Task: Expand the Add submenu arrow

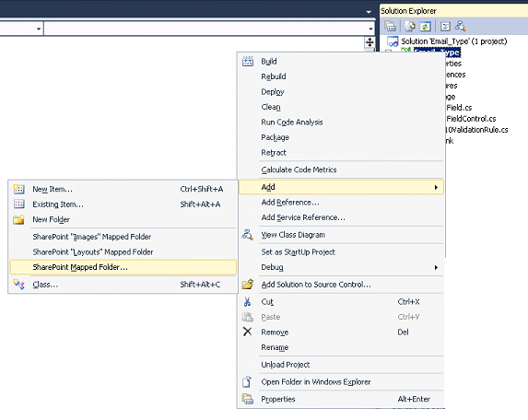Action: [x=436, y=187]
